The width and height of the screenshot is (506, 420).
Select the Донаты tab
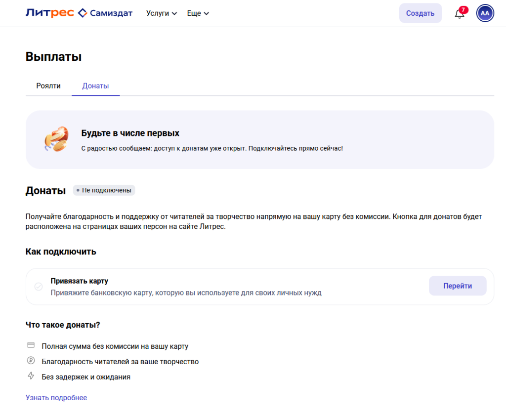(95, 86)
